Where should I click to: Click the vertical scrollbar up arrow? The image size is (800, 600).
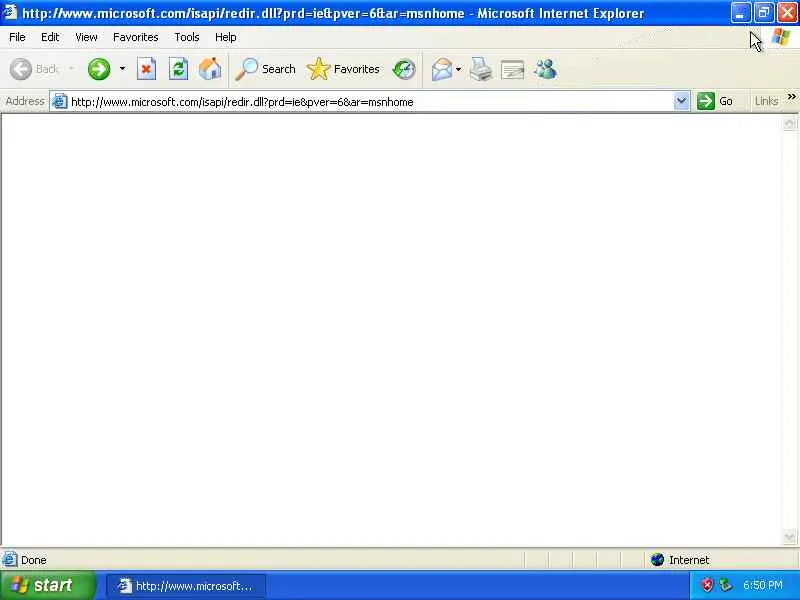coord(789,123)
